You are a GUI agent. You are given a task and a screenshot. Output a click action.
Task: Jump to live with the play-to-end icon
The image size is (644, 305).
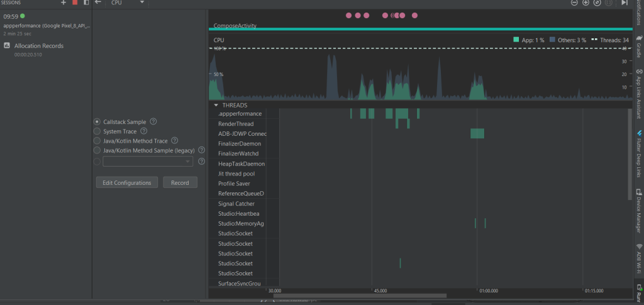click(x=625, y=3)
